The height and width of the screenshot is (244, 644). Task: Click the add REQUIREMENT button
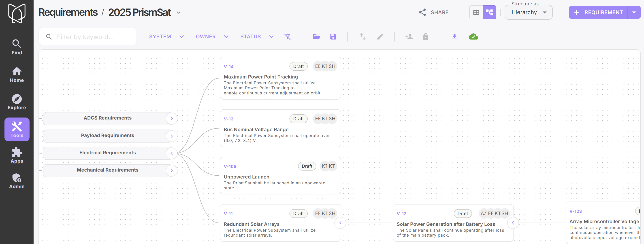(x=598, y=12)
